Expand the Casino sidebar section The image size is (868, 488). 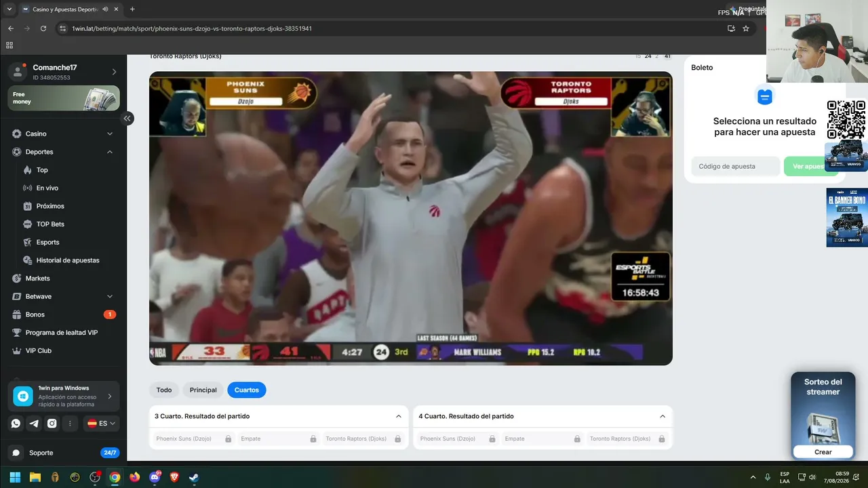[x=110, y=134]
